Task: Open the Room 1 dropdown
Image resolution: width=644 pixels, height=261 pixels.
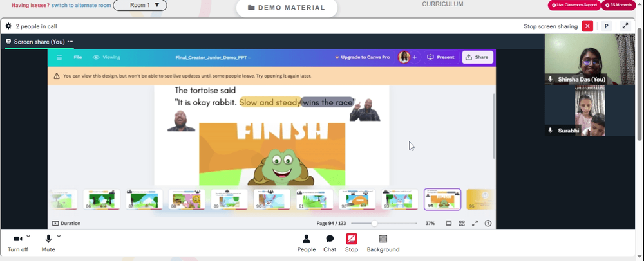Action: point(140,5)
